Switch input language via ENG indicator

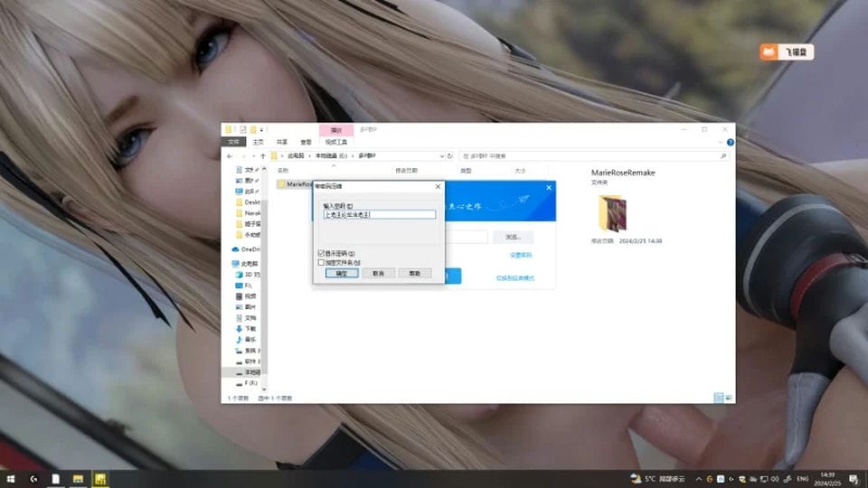802,479
